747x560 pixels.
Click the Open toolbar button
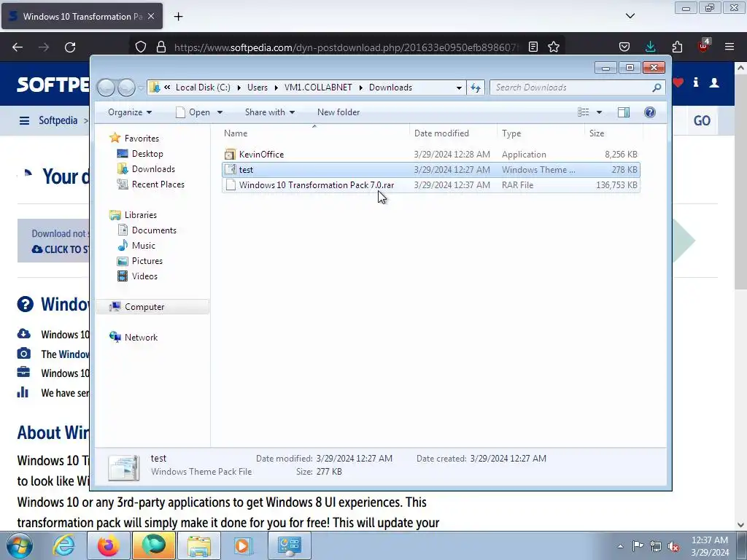tap(193, 112)
